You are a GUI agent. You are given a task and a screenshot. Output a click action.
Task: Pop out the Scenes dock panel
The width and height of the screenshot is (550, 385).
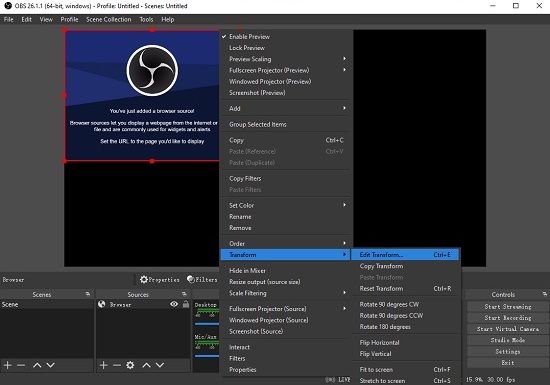coord(88,294)
